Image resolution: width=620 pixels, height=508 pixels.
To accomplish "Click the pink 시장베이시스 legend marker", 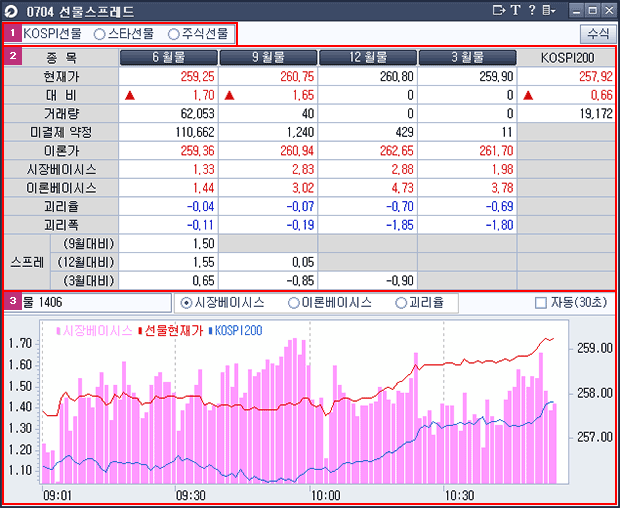I will pyautogui.click(x=59, y=330).
